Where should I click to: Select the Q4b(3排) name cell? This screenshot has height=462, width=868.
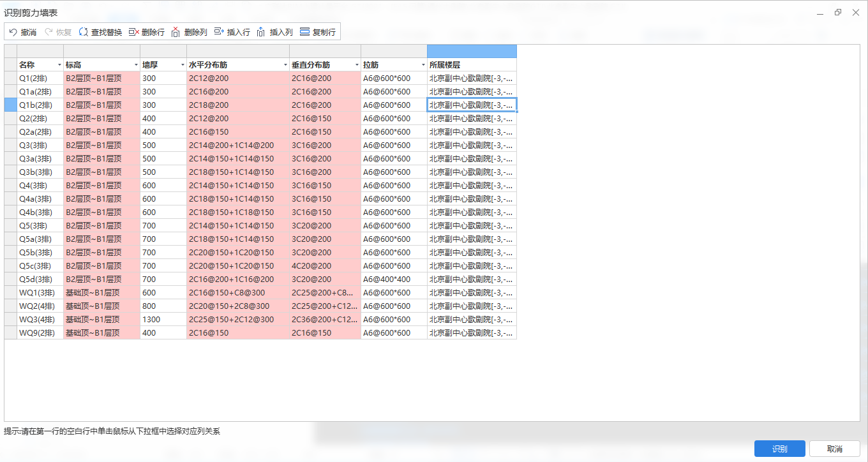(40, 212)
